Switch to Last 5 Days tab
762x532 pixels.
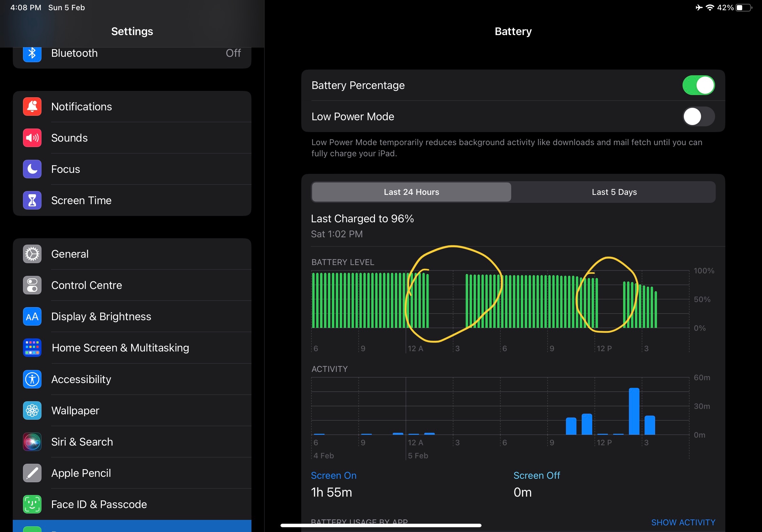point(614,192)
